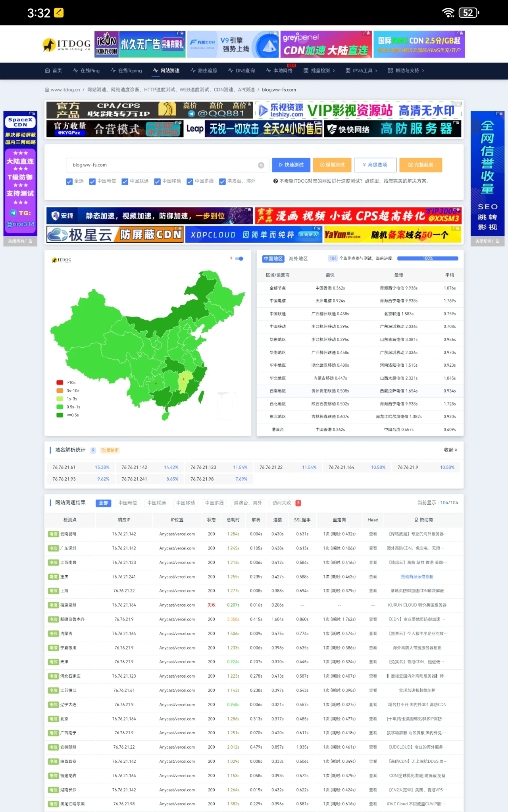Click the help question mark icon
508x812 pixels.
click(x=275, y=181)
